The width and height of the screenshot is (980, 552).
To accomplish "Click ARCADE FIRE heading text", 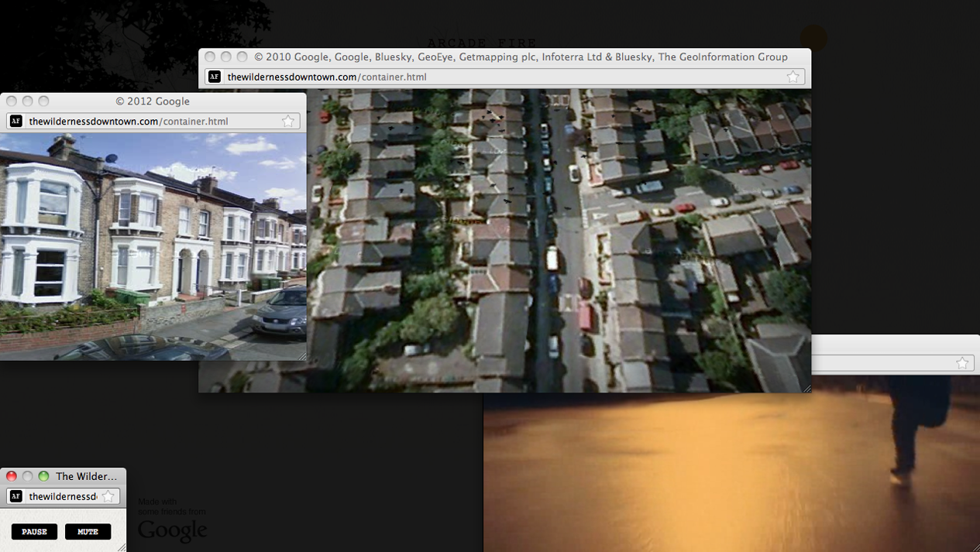I will [482, 43].
